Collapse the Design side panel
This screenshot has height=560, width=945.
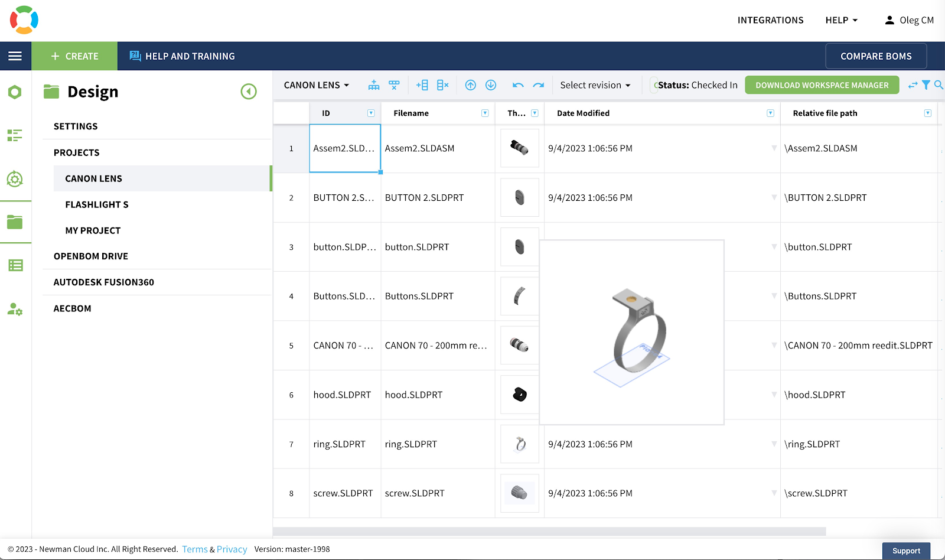point(249,92)
